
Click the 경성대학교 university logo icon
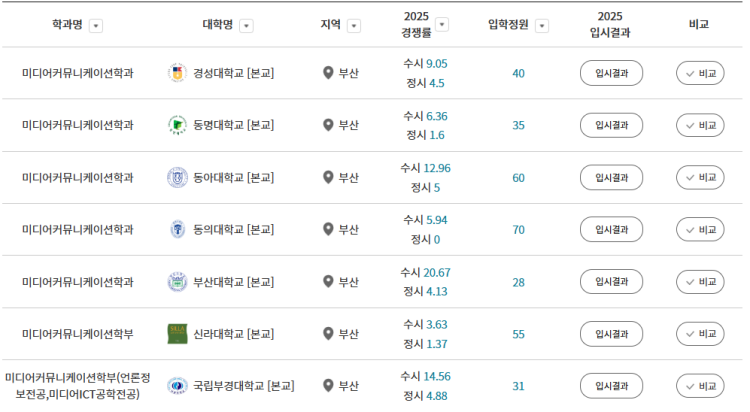[177, 73]
